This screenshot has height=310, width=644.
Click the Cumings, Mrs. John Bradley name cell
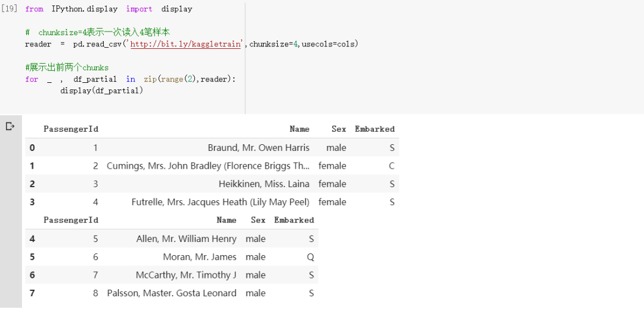point(208,166)
